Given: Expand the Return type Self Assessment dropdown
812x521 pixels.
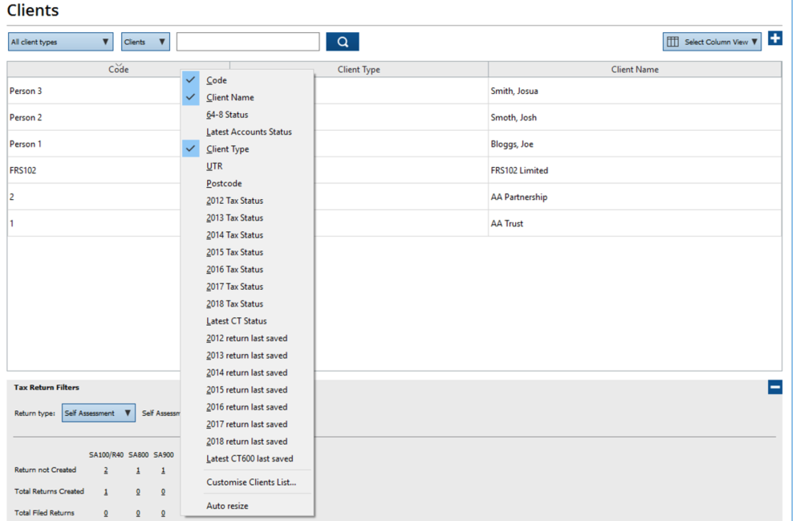Looking at the screenshot, I should tap(98, 413).
